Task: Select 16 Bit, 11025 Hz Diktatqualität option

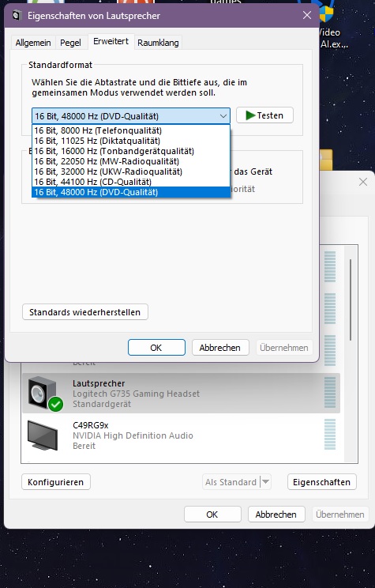Action: pos(131,141)
